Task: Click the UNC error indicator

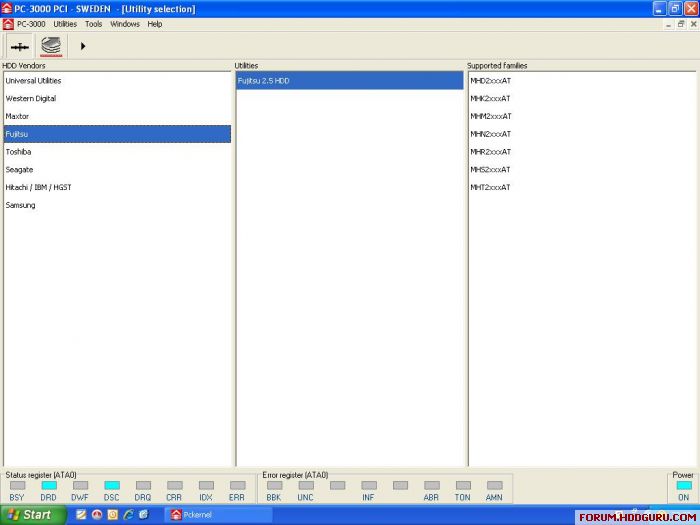Action: (x=306, y=485)
